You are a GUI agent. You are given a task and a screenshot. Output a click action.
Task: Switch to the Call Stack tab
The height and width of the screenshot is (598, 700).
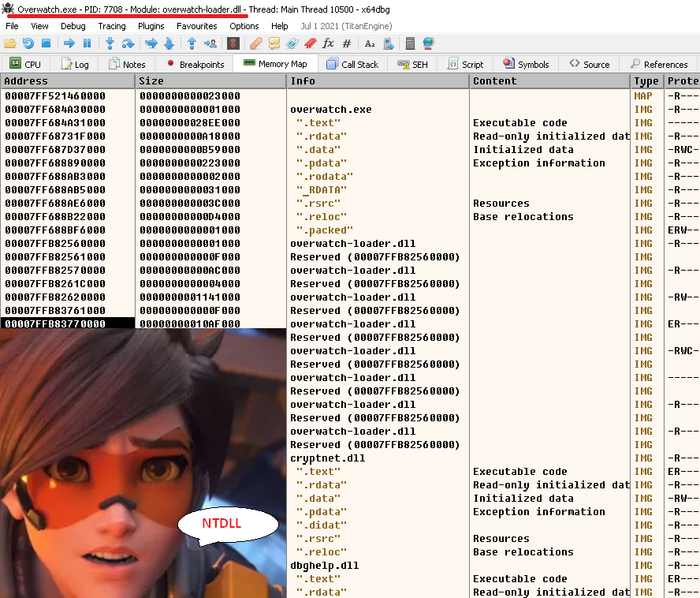(352, 64)
